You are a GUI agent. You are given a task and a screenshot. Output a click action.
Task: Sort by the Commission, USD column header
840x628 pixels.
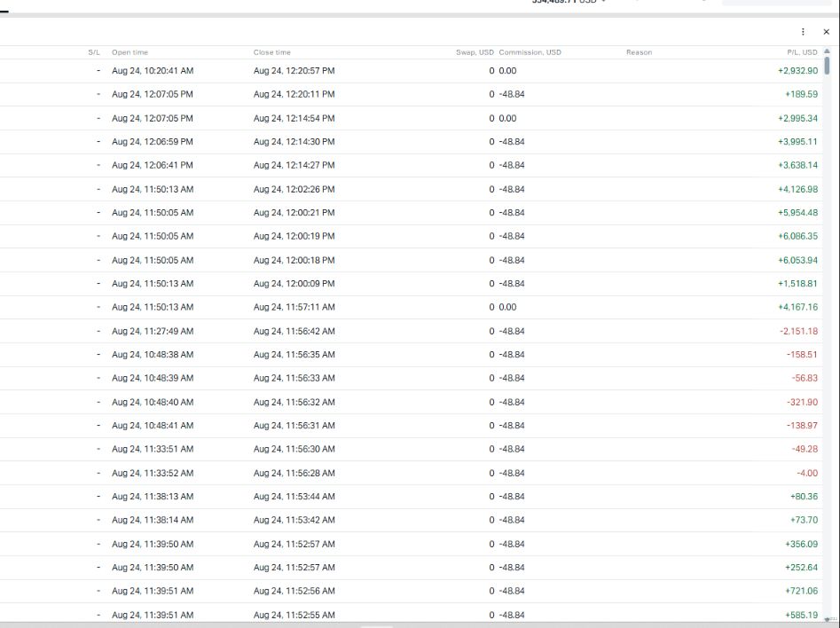coord(530,52)
